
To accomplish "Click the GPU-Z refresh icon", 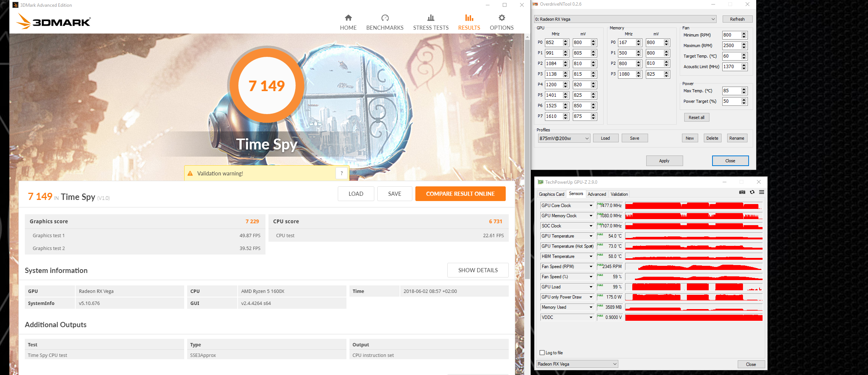I will (x=752, y=192).
